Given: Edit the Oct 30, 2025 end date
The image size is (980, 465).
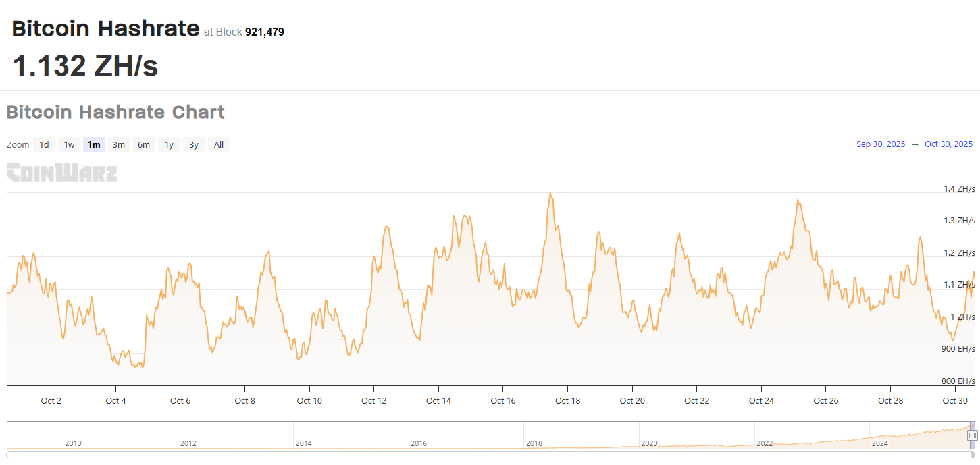Looking at the screenshot, I should click(x=948, y=144).
